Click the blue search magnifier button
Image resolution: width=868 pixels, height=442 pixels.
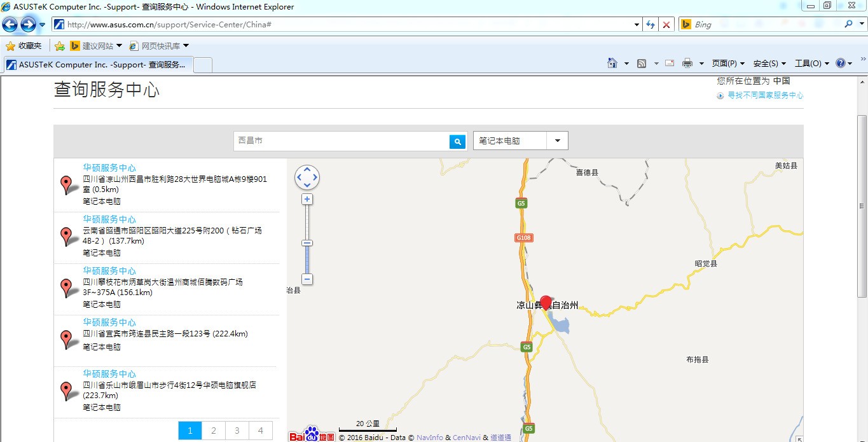[x=458, y=141]
